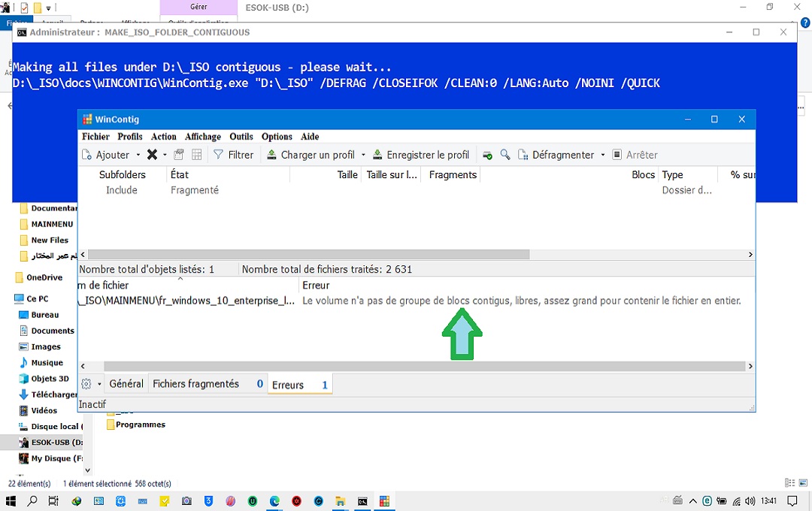Open File Explorer taskbar icon

point(341,501)
